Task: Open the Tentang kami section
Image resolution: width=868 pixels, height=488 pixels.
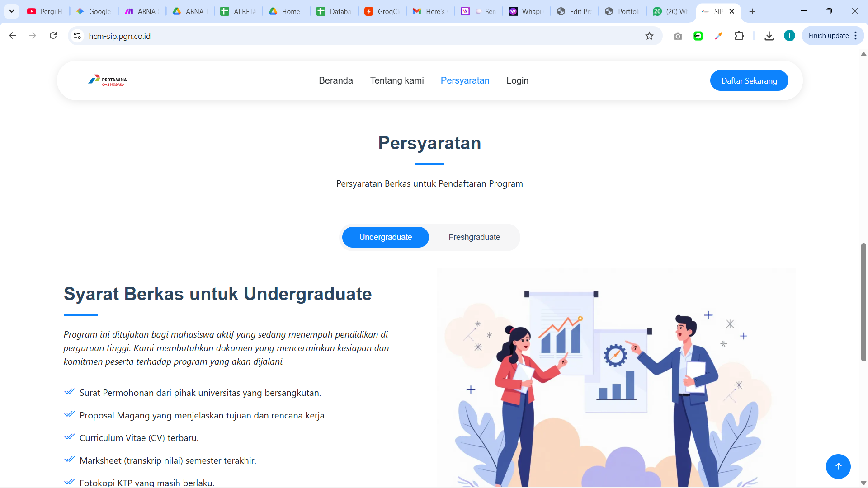Action: (397, 80)
